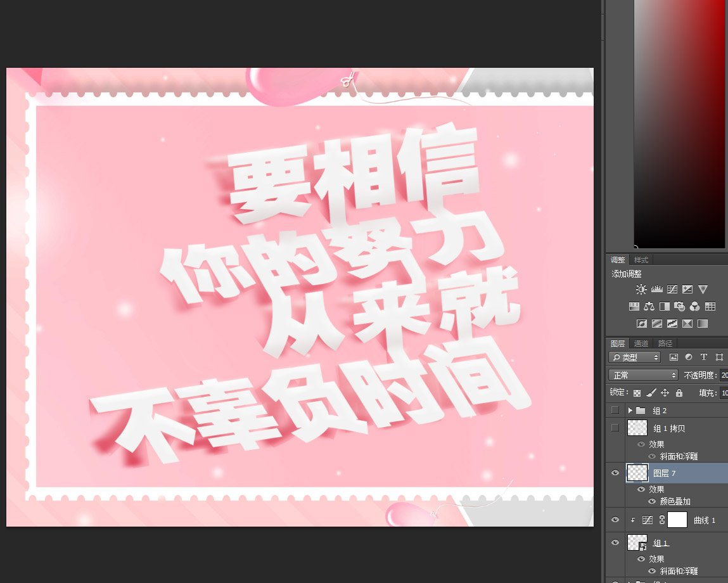The width and height of the screenshot is (728, 583).
Task: Add a Threshold adjustment layer
Action: [672, 323]
